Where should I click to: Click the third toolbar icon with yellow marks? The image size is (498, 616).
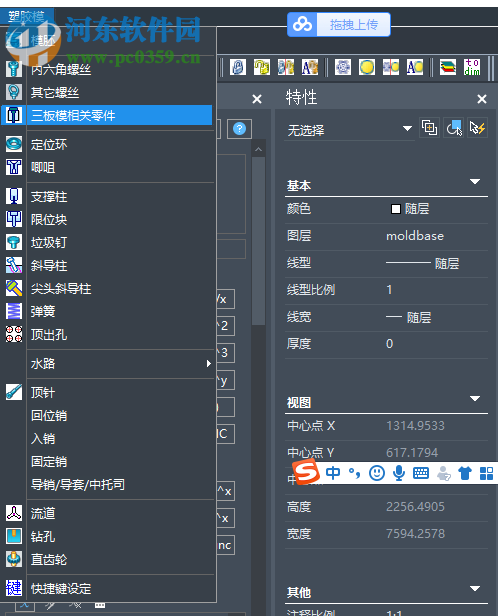pyautogui.click(x=286, y=67)
